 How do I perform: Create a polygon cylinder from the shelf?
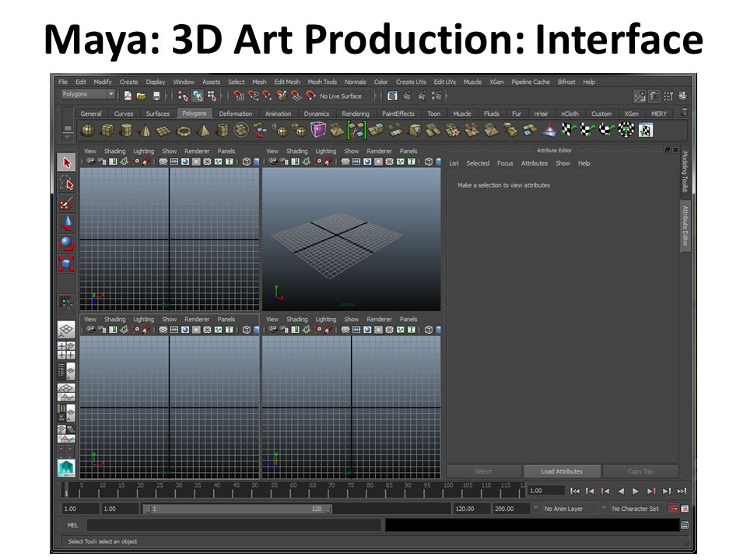pyautogui.click(x=126, y=130)
